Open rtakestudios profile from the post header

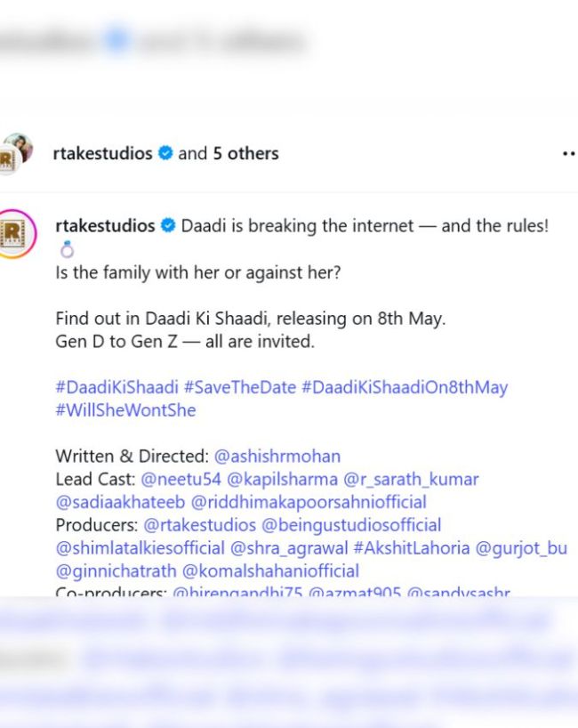tap(103, 153)
